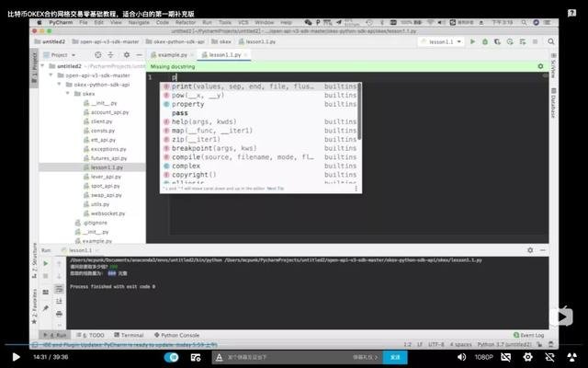Click the video progress bar
Screen dimensions: 588x368
point(294,344)
